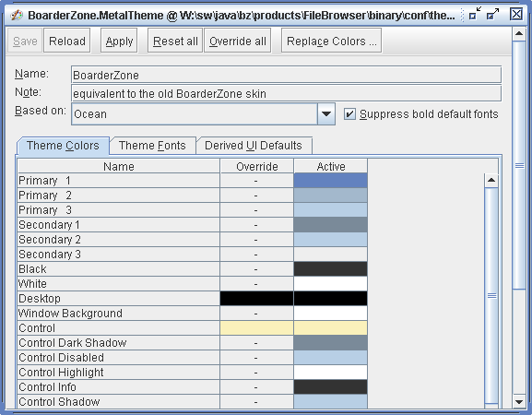Click the Override all button
Image resolution: width=532 pixels, height=415 pixels.
[x=238, y=41]
